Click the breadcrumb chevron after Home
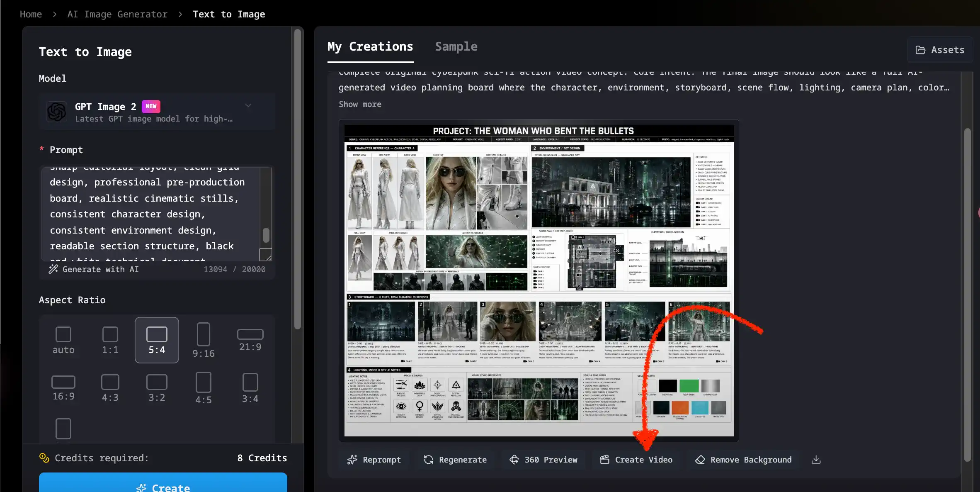The image size is (980, 492). 54,14
